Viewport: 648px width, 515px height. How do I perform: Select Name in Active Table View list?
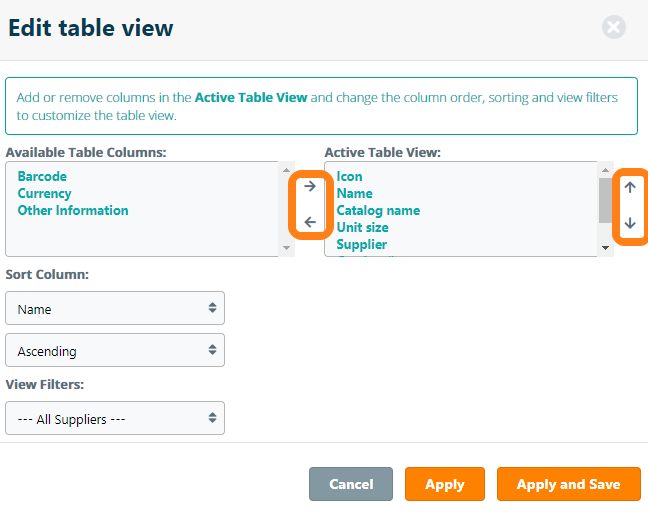click(354, 194)
